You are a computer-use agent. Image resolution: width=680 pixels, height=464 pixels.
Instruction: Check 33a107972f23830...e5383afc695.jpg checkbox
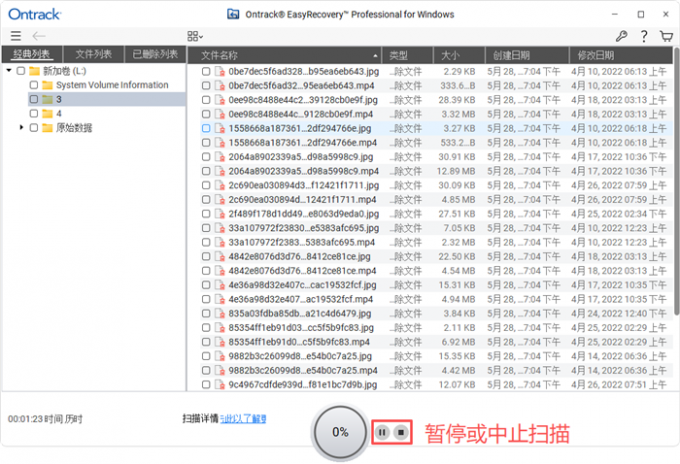click(x=206, y=228)
